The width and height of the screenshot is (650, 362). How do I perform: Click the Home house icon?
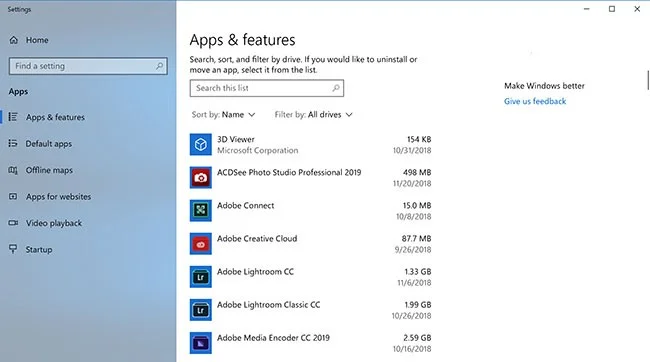pyautogui.click(x=14, y=40)
